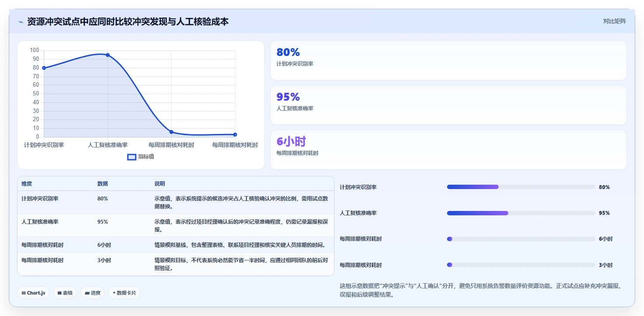
Task: Click the 95% 人工复核准确率 summary card
Action: tap(448, 105)
